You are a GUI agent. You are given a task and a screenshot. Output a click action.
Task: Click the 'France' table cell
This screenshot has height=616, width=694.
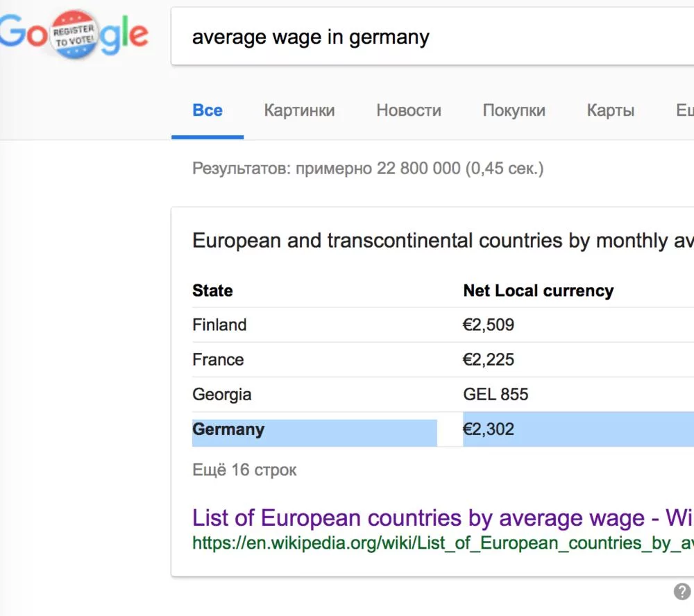(218, 359)
